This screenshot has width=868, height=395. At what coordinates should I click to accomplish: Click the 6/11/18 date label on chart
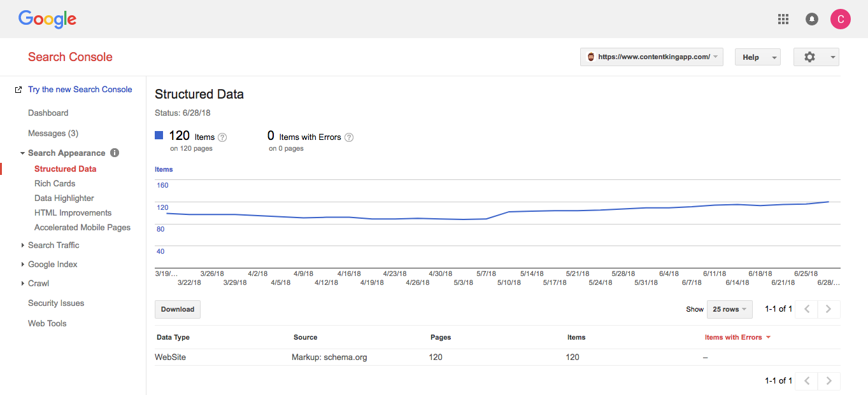(x=715, y=274)
